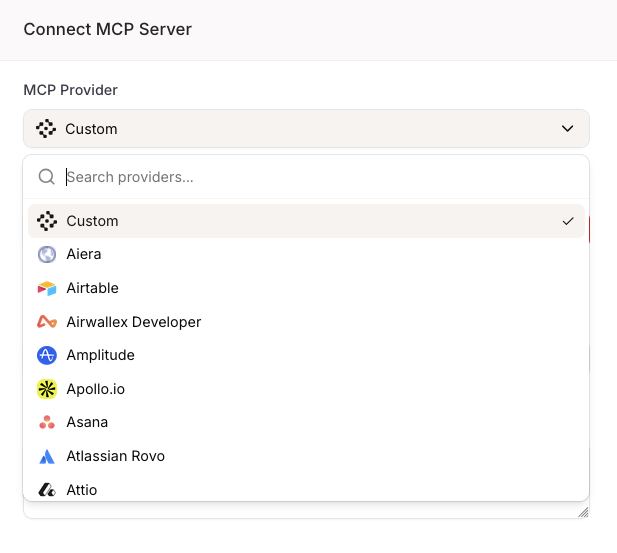This screenshot has height=553, width=617.
Task: Click the Amplitude blue circle icon
Action: pos(47,355)
